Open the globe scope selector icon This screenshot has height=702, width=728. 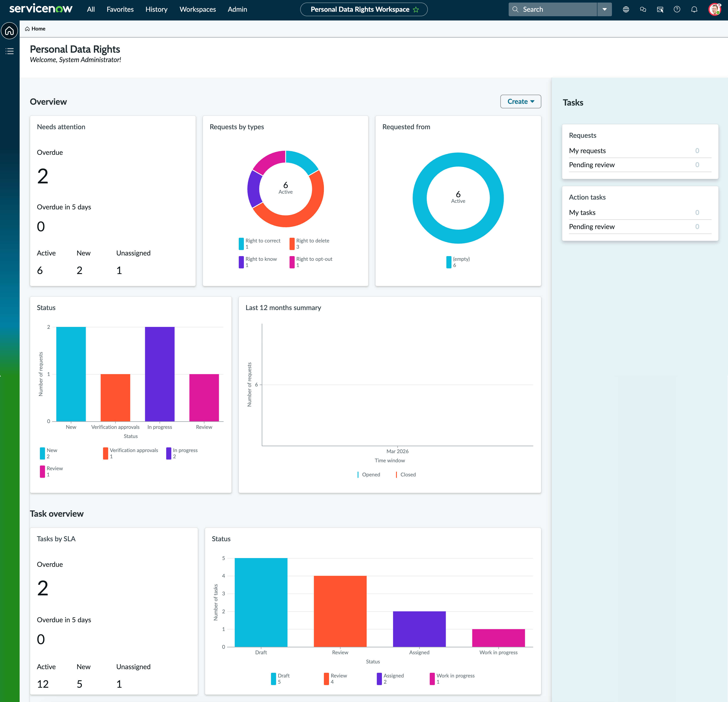[626, 9]
